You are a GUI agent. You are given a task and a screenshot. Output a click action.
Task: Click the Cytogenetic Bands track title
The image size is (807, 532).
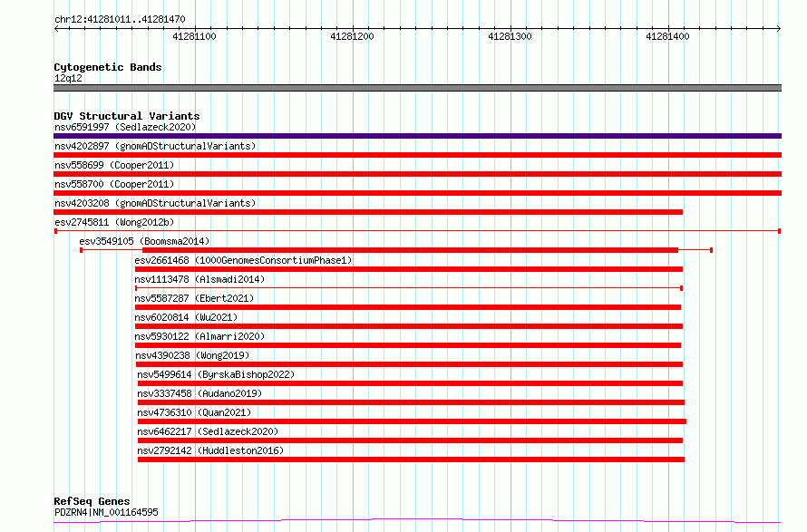(108, 67)
